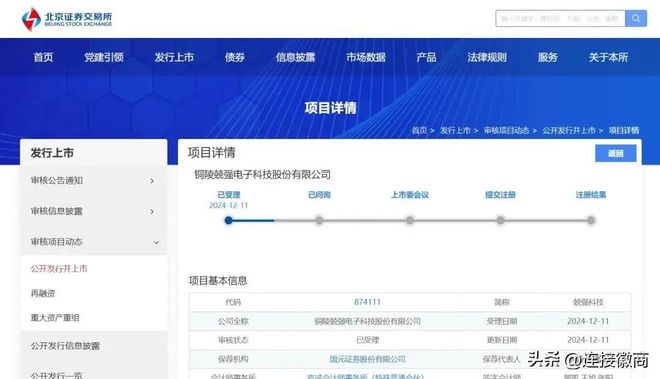Click the 返回 button
This screenshot has width=660, height=379.
point(615,153)
